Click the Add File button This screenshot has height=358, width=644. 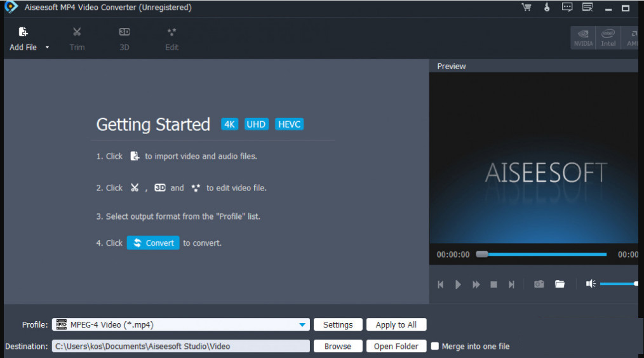pyautogui.click(x=23, y=39)
